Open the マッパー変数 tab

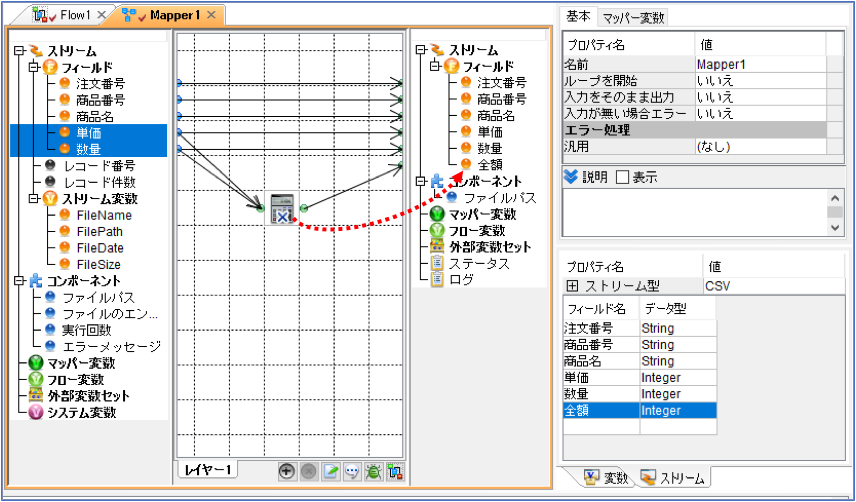[633, 17]
